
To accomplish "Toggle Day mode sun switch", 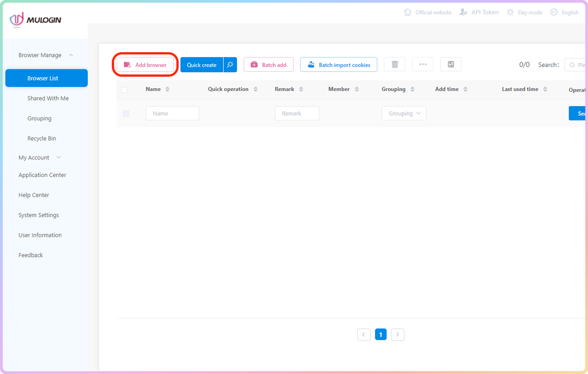I will coord(510,12).
